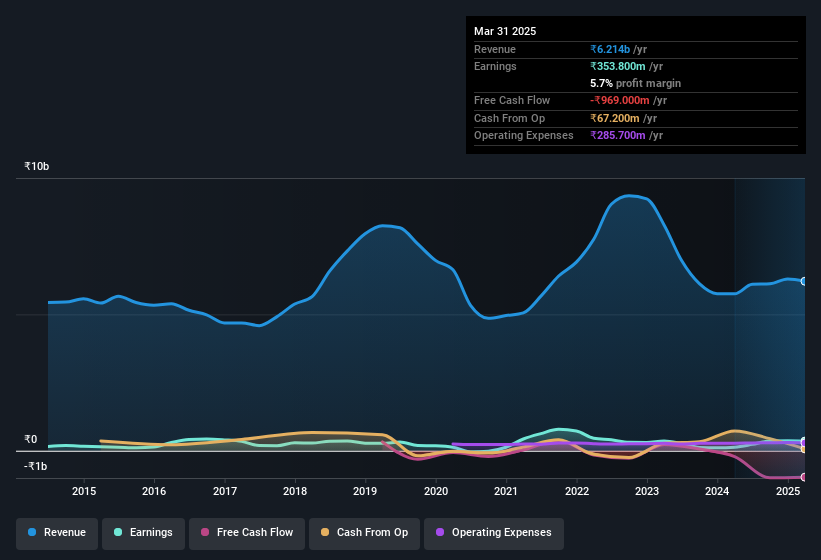Click the 2020 x-axis label
This screenshot has height=560, width=821.
point(436,491)
